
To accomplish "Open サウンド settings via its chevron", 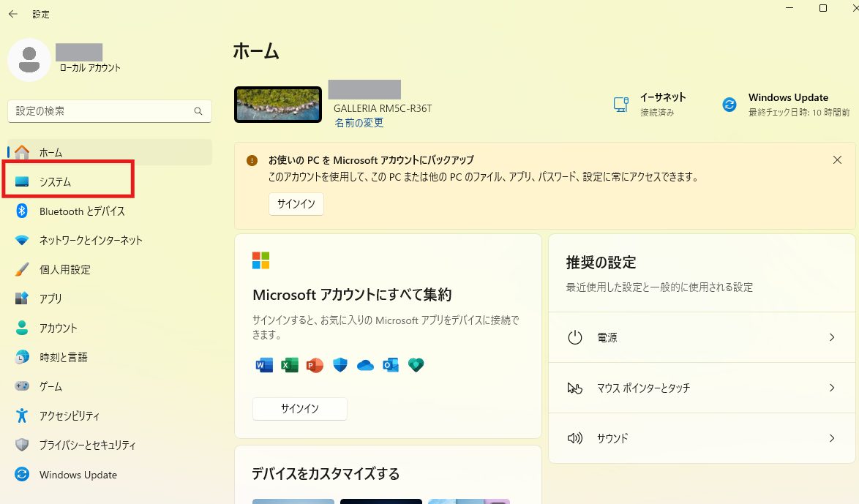I will 832,438.
